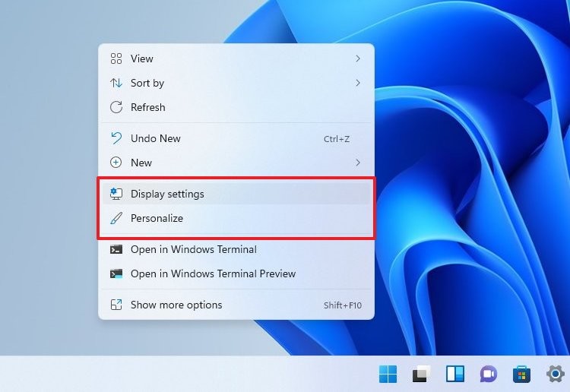Open Display settings from the menu

coord(236,194)
